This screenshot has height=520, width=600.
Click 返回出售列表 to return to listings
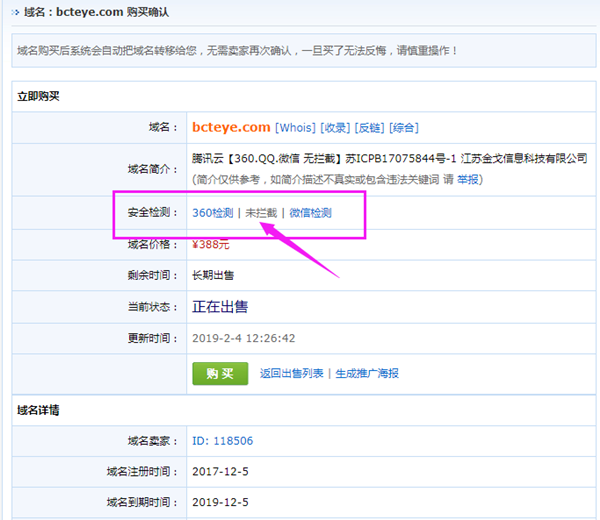[292, 373]
